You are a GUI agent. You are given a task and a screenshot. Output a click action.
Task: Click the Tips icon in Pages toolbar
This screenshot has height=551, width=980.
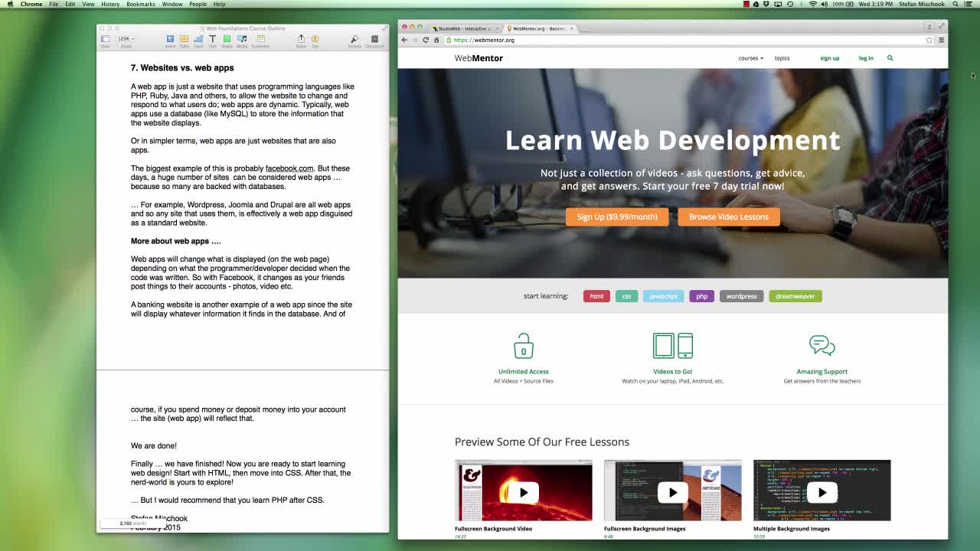click(315, 41)
